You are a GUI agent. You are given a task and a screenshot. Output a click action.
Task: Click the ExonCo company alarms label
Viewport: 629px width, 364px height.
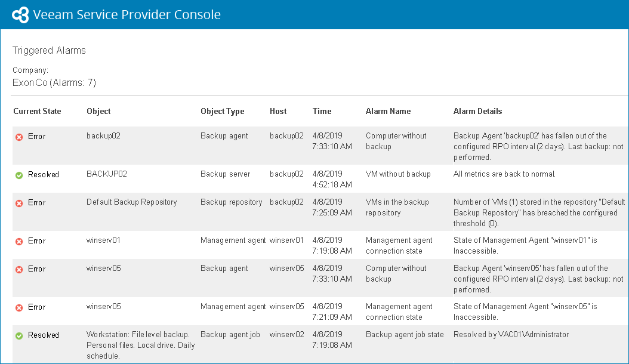(54, 83)
